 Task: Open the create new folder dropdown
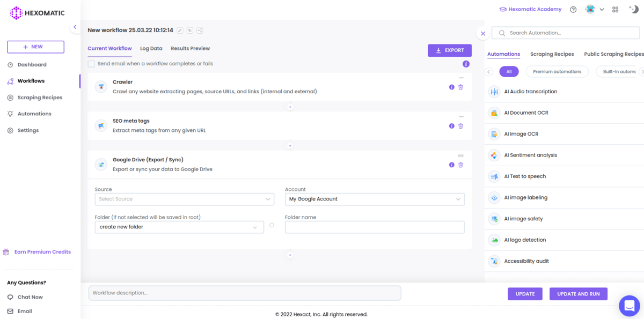pyautogui.click(x=179, y=227)
